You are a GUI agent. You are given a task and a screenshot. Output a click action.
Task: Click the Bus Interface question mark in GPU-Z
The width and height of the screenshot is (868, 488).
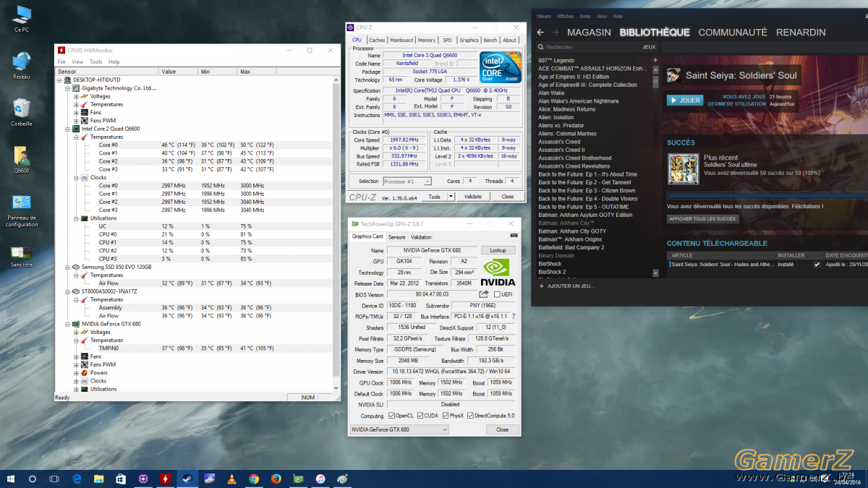[514, 317]
